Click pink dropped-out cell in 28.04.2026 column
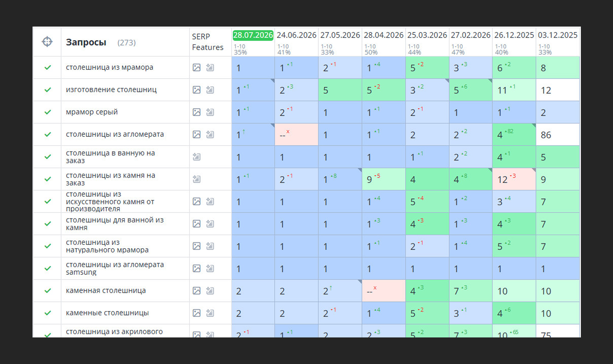Viewport: 613px width, 364px height. 383,291
